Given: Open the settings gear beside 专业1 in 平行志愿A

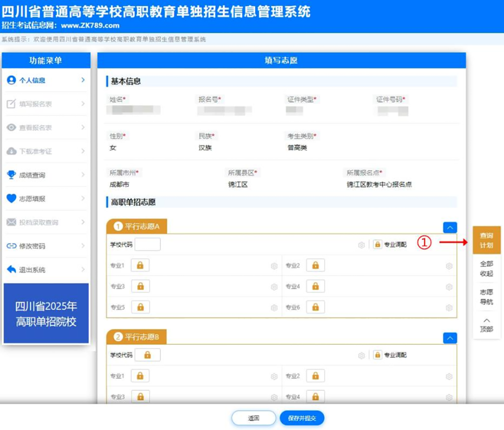Looking at the screenshot, I should (x=274, y=266).
